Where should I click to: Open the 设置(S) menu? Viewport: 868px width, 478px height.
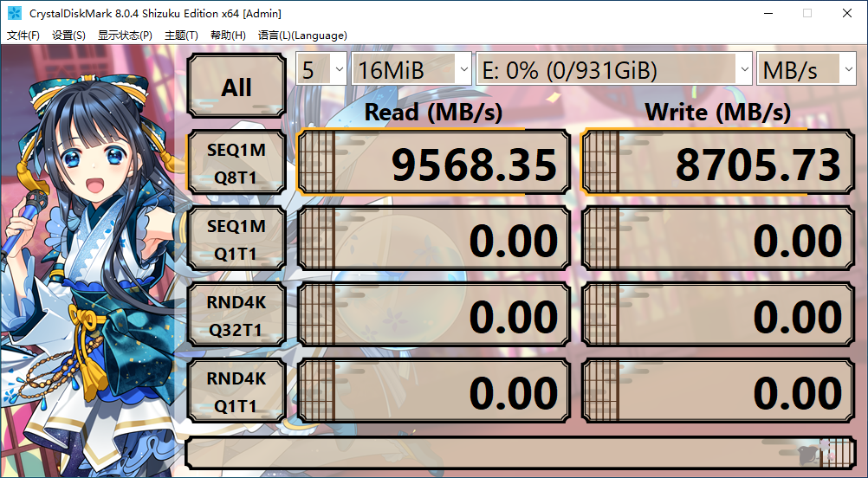[68, 36]
